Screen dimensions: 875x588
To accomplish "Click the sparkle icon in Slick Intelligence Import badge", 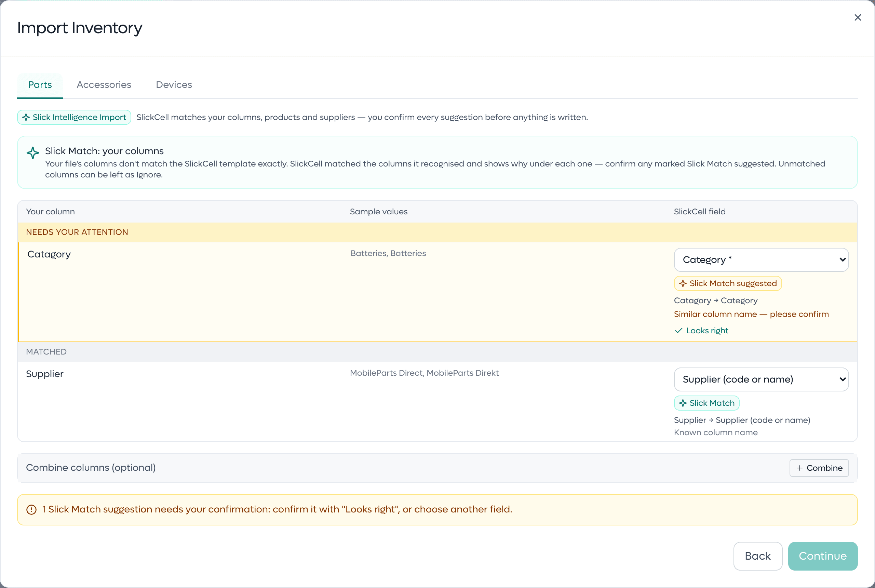I will pyautogui.click(x=26, y=117).
